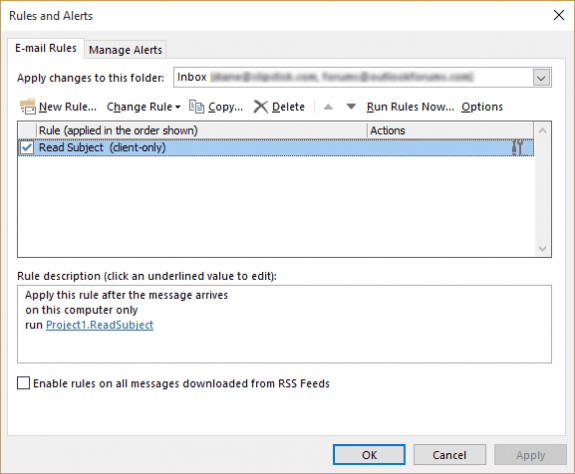Click Copy... label
Screen dimensions: 575x474
coord(226,107)
